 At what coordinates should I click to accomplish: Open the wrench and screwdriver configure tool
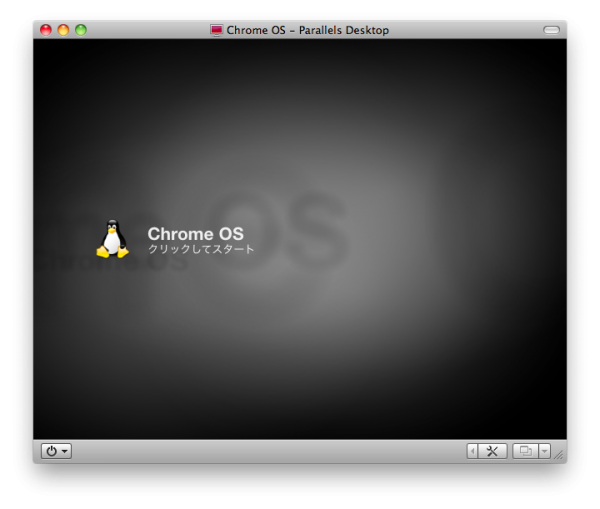492,451
